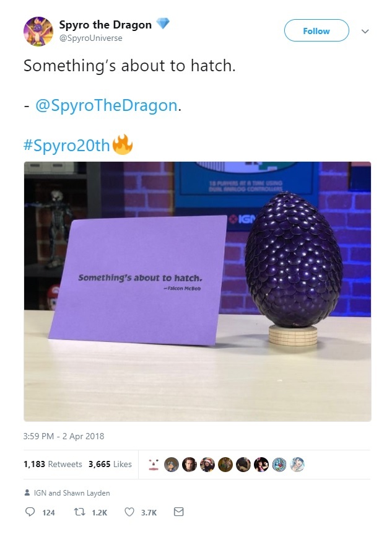This screenshot has height=534, width=392.
Task: Like the tweet with heart icon
Action: click(x=129, y=512)
